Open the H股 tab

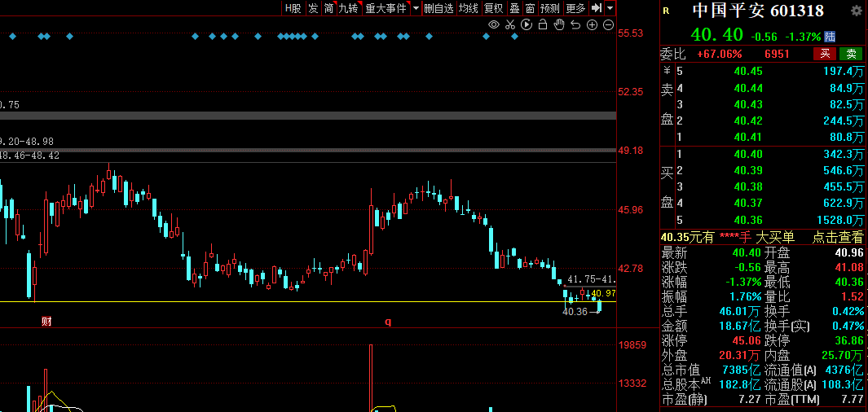click(x=293, y=8)
